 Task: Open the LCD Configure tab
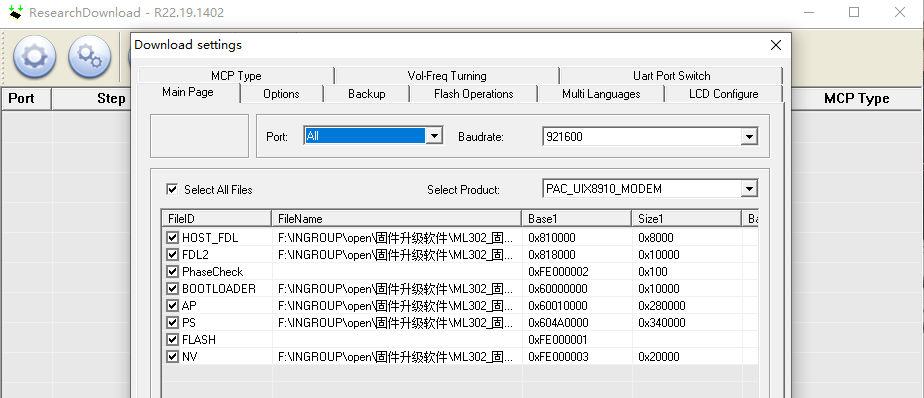click(x=724, y=94)
